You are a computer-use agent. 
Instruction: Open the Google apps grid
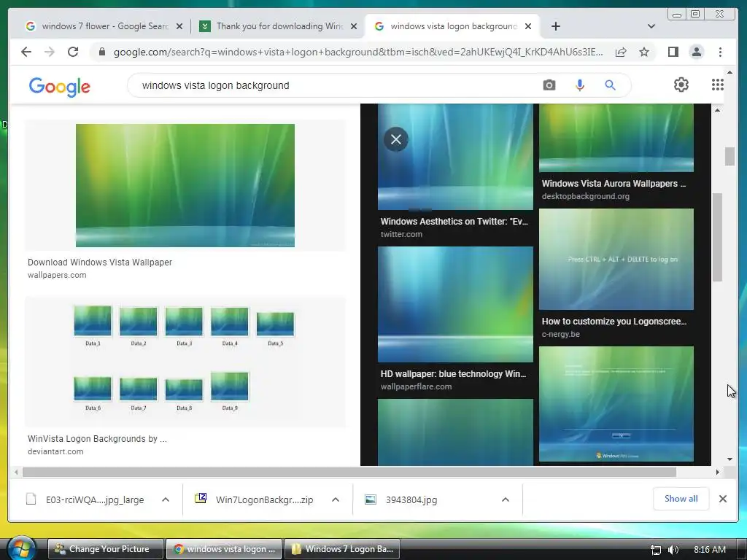(718, 85)
